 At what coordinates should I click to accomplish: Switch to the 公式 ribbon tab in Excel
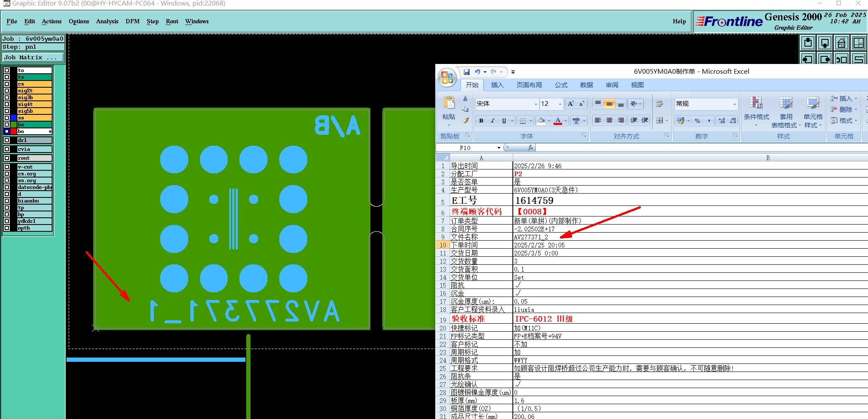click(561, 85)
